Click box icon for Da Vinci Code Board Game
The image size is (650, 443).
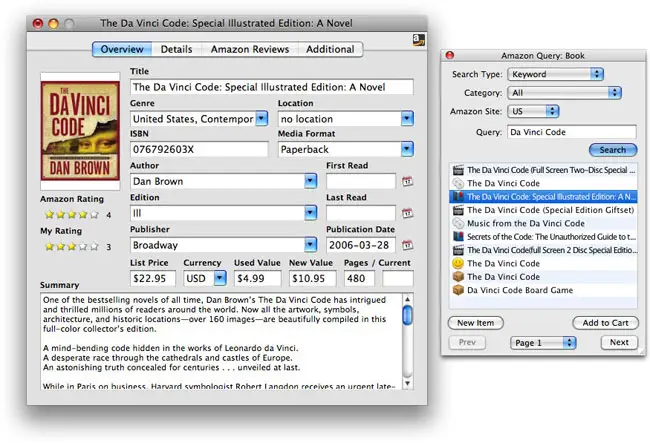(x=458, y=290)
